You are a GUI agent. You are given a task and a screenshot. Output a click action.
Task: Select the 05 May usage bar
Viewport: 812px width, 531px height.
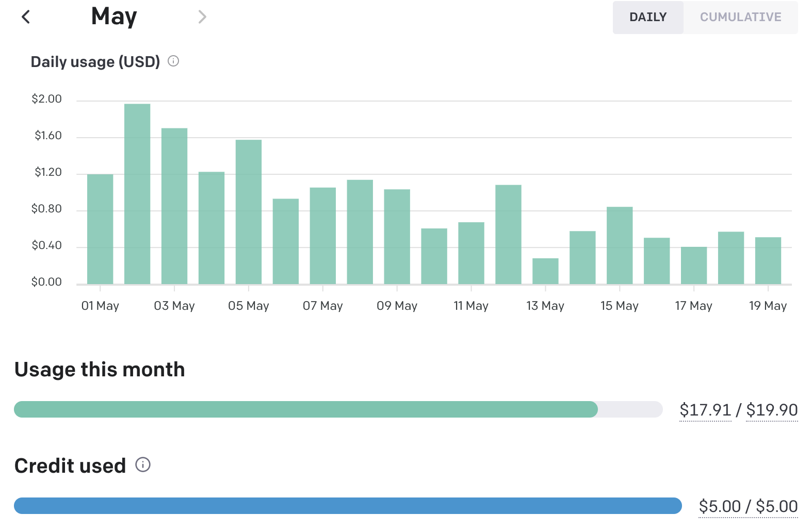249,212
